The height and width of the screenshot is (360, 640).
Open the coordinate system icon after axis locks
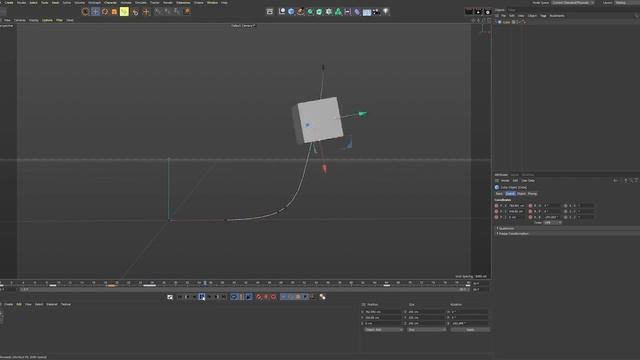click(187, 11)
